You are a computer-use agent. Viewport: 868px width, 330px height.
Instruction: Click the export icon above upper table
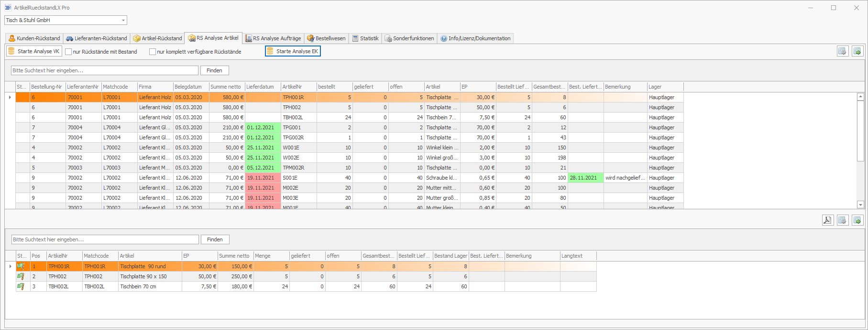(857, 51)
